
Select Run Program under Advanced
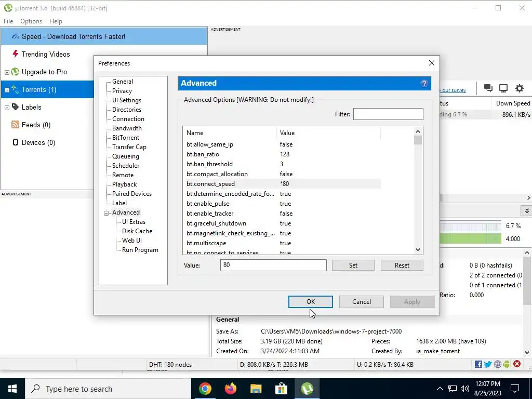(140, 250)
